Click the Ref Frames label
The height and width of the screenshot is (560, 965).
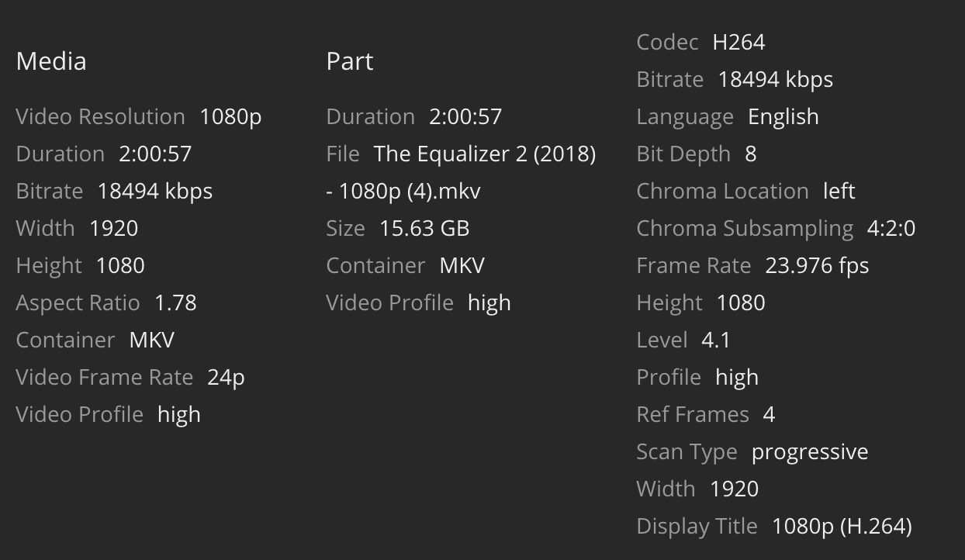pyautogui.click(x=693, y=415)
